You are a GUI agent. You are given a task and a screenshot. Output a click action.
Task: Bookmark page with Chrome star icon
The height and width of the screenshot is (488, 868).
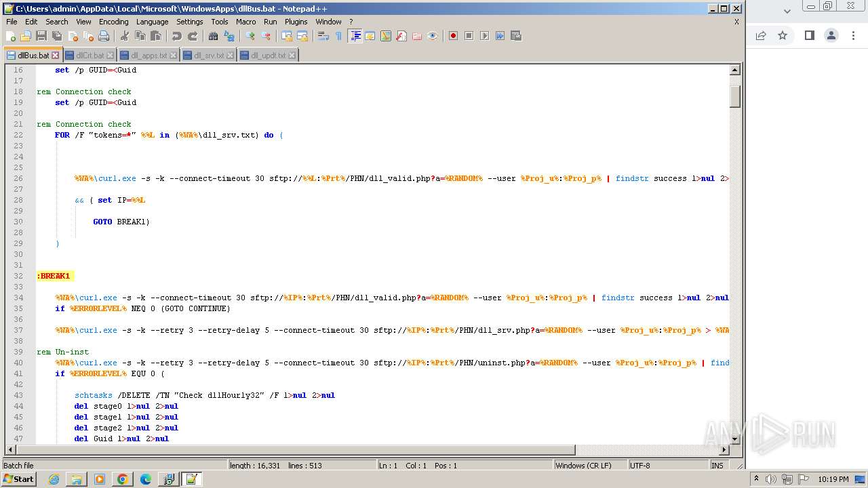783,36
